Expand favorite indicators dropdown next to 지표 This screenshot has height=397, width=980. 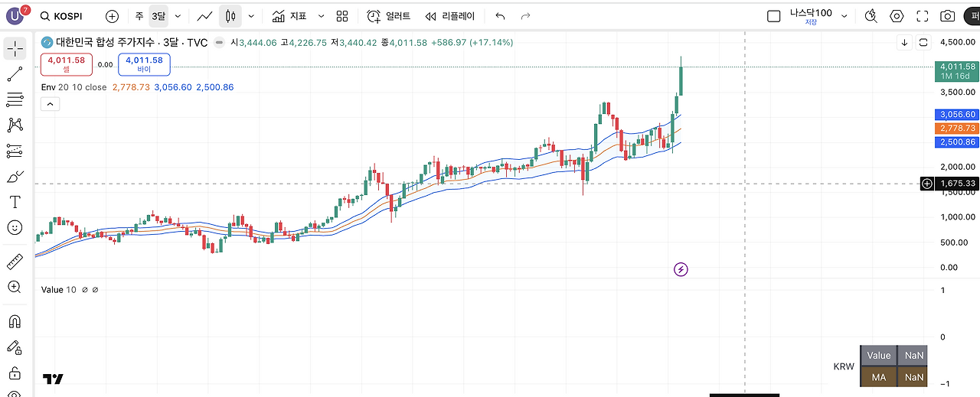click(x=321, y=16)
